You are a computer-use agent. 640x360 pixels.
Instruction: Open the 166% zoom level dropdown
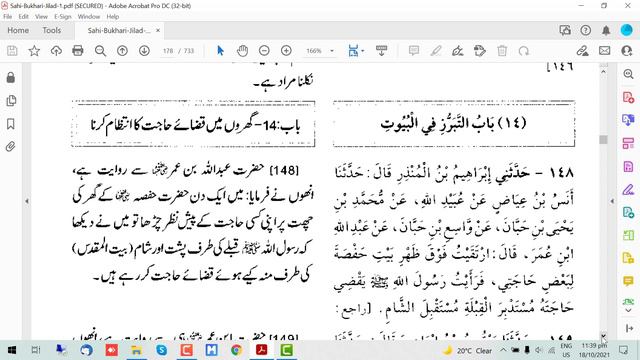coord(332,51)
